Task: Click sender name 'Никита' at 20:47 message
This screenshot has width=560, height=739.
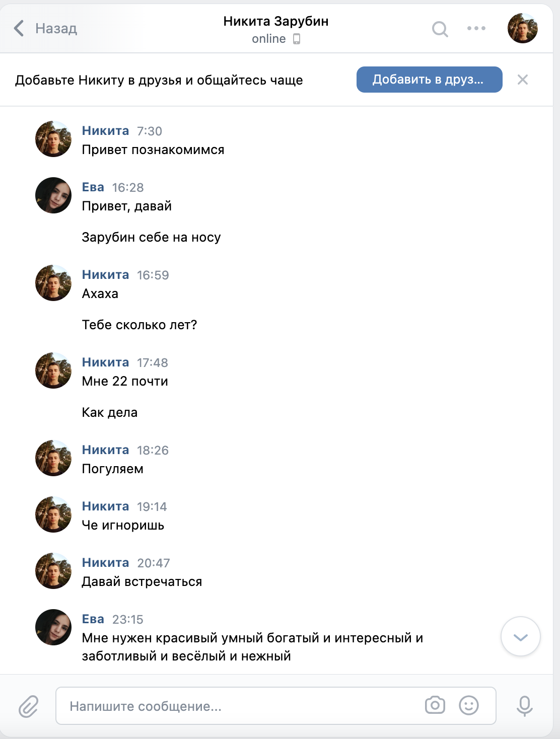Action: coord(106,563)
